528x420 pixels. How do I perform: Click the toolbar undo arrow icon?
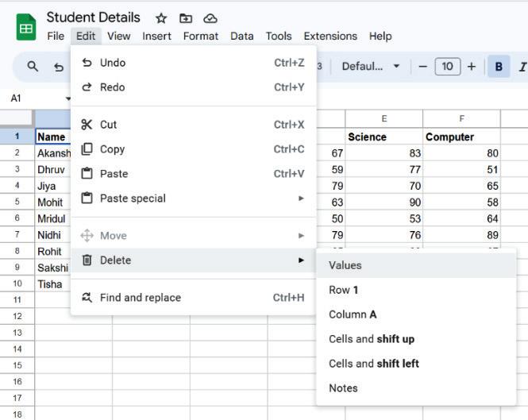59,67
